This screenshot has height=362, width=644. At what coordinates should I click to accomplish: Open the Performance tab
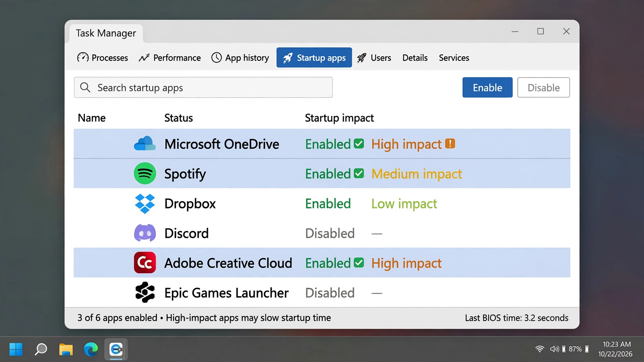[x=170, y=58]
